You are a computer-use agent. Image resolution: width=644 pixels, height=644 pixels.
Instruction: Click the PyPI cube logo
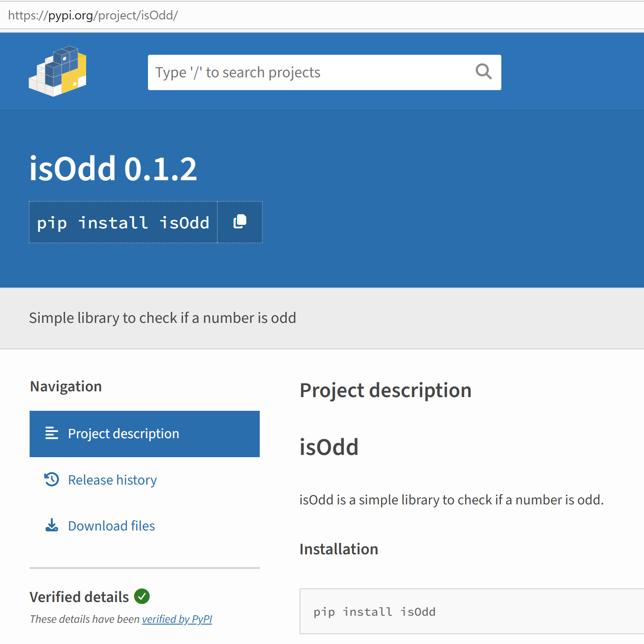click(57, 72)
